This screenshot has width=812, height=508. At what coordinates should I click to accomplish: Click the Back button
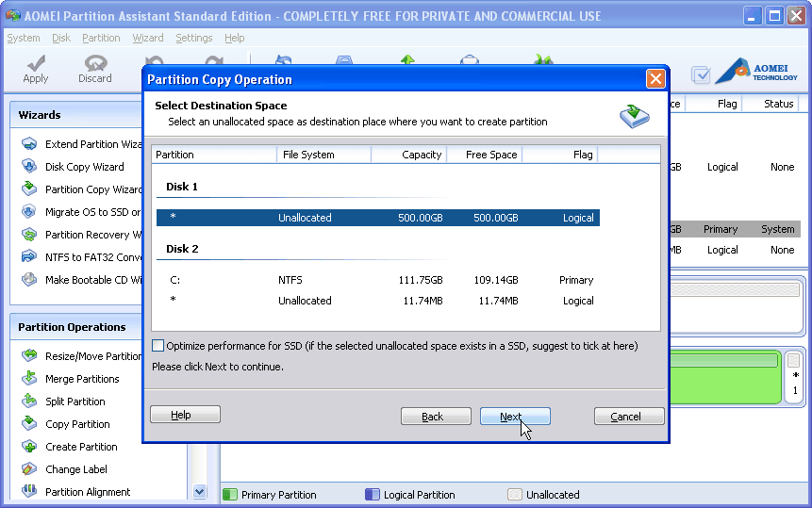click(x=436, y=416)
